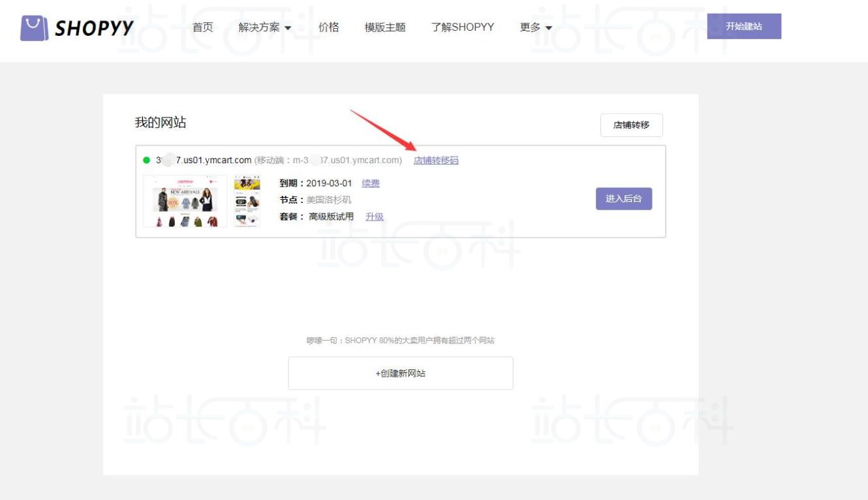Open the 首页 home page
The height and width of the screenshot is (500, 868).
pyautogui.click(x=203, y=27)
